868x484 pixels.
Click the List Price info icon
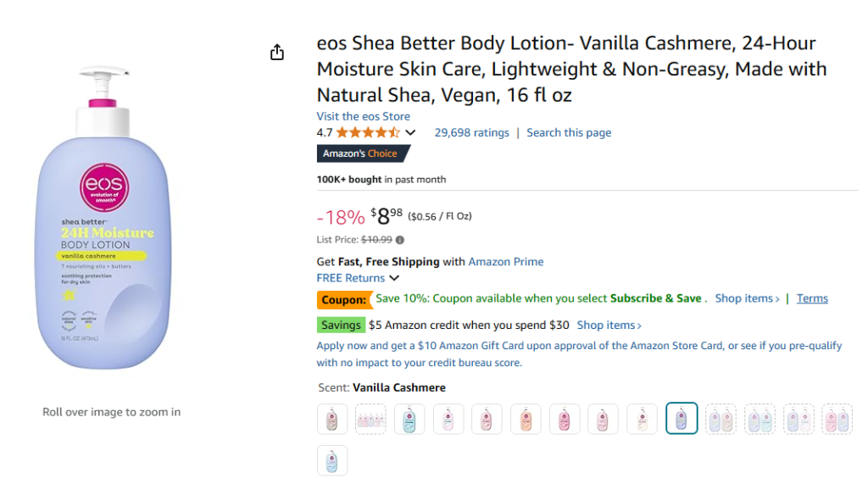point(400,240)
